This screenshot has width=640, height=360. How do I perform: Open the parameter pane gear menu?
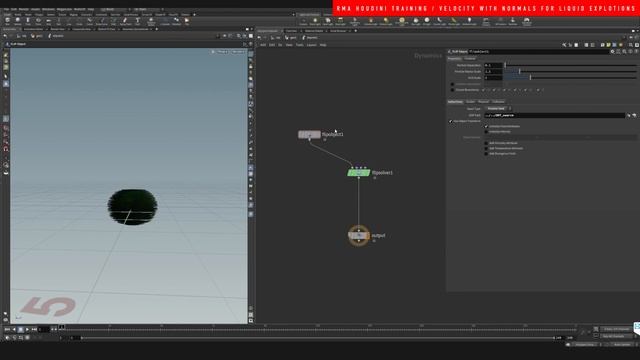612,52
